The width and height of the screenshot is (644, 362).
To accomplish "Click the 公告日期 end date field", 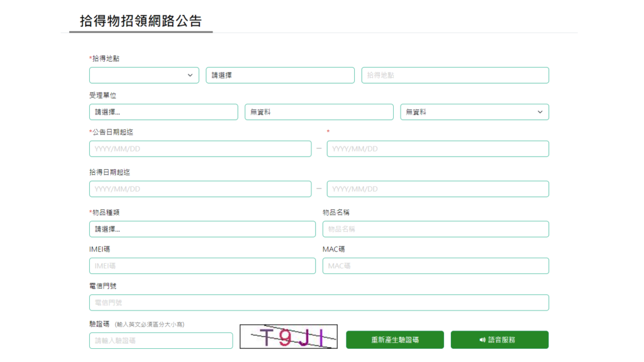I will point(438,149).
